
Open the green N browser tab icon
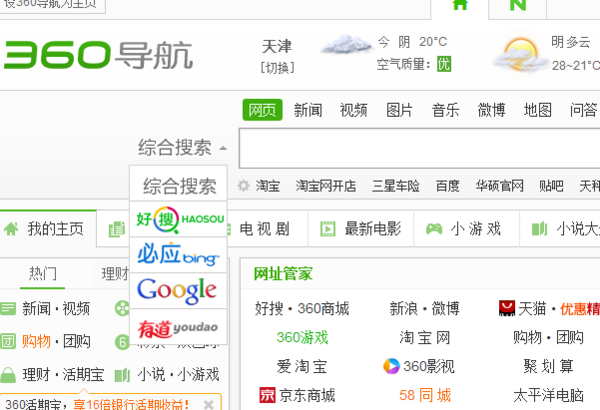[518, 5]
